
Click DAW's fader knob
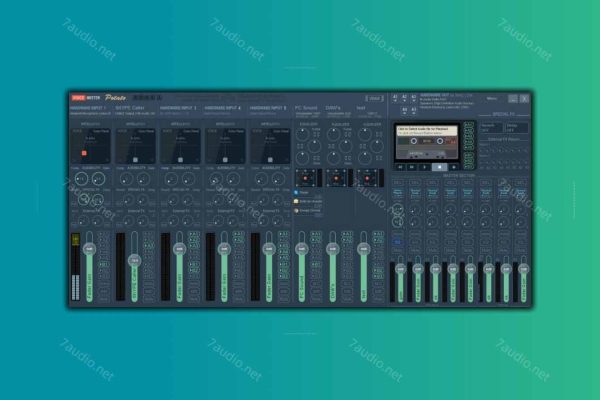click(333, 249)
